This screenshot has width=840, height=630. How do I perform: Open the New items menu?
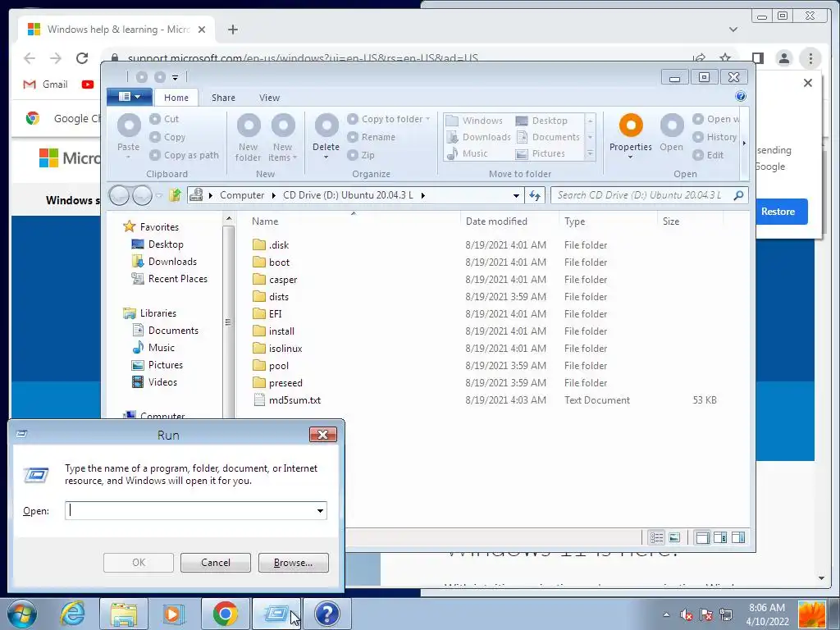click(x=283, y=138)
